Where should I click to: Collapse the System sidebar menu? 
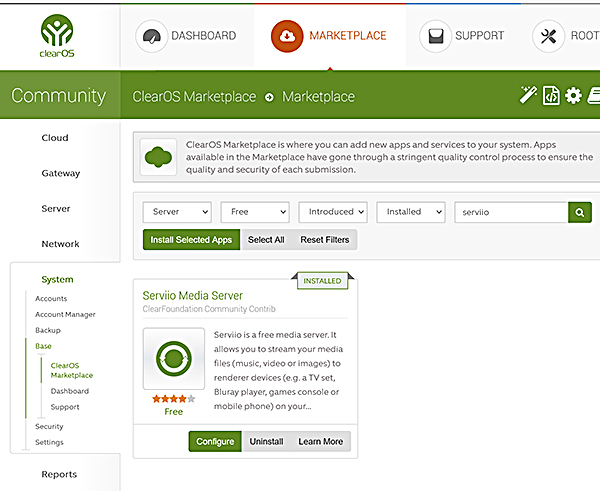tap(57, 279)
